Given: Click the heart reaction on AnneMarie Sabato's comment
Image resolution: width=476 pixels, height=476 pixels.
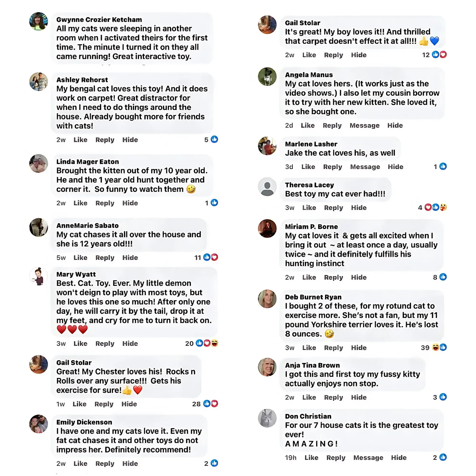Looking at the screenshot, I should [214, 257].
